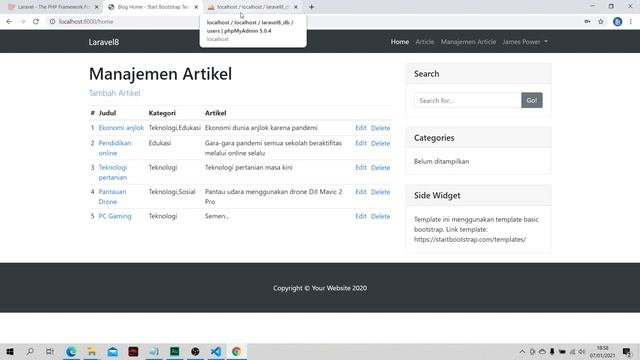Switch to the Laravel PHP Framework tab
The width and height of the screenshot is (640, 360).
coord(50,7)
